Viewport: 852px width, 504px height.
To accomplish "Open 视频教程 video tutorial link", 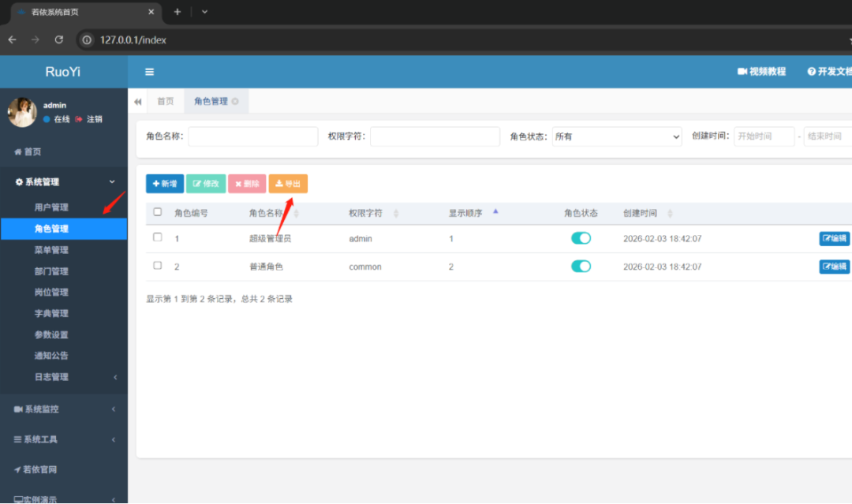I will [761, 72].
